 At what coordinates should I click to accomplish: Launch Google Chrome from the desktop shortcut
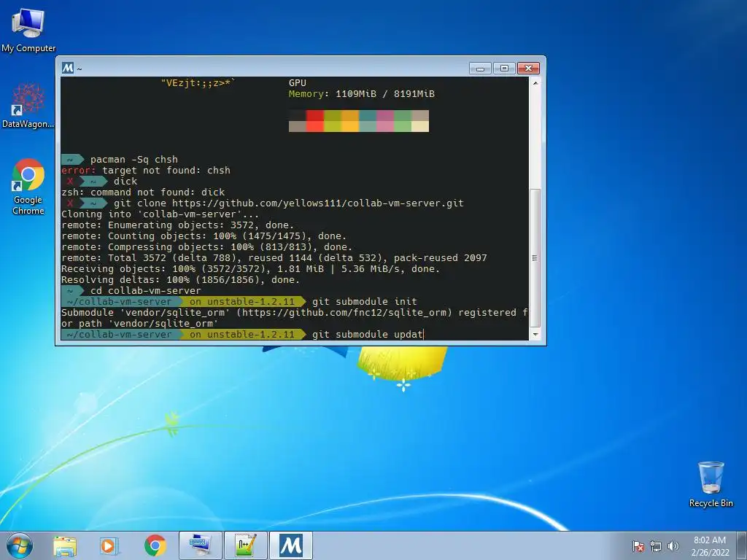click(x=28, y=187)
